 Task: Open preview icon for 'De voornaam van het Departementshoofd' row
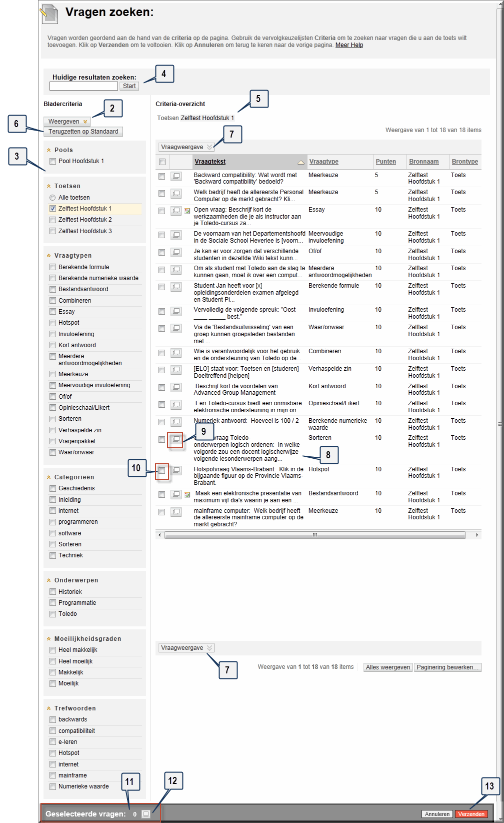point(176,235)
